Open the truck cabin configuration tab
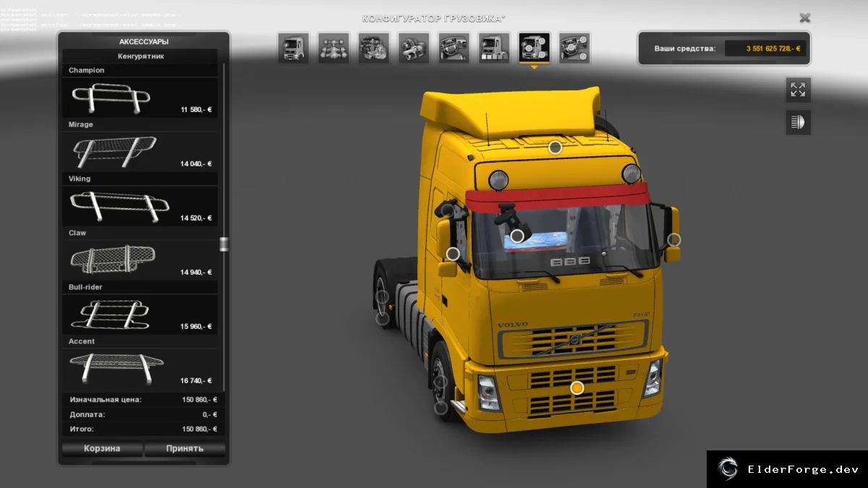 (x=294, y=48)
